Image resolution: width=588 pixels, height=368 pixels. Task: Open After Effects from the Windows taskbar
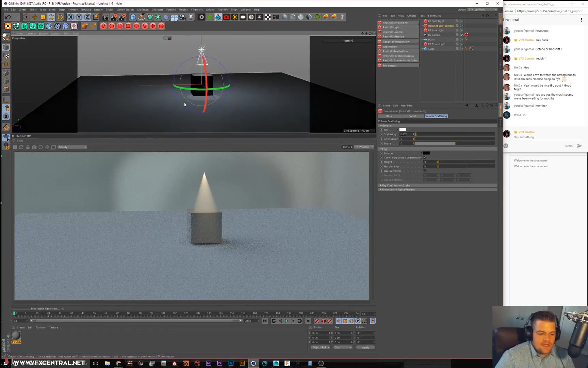point(208,363)
